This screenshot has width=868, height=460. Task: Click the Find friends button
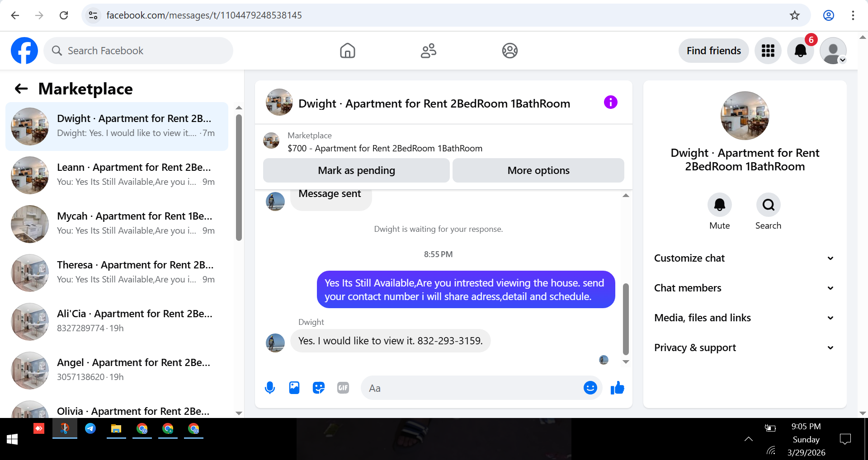[x=714, y=51]
